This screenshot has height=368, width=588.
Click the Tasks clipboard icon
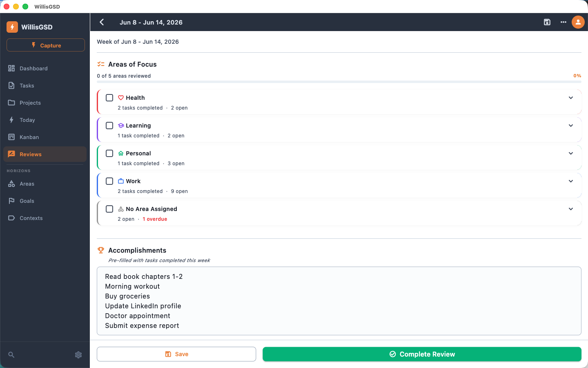[11, 85]
